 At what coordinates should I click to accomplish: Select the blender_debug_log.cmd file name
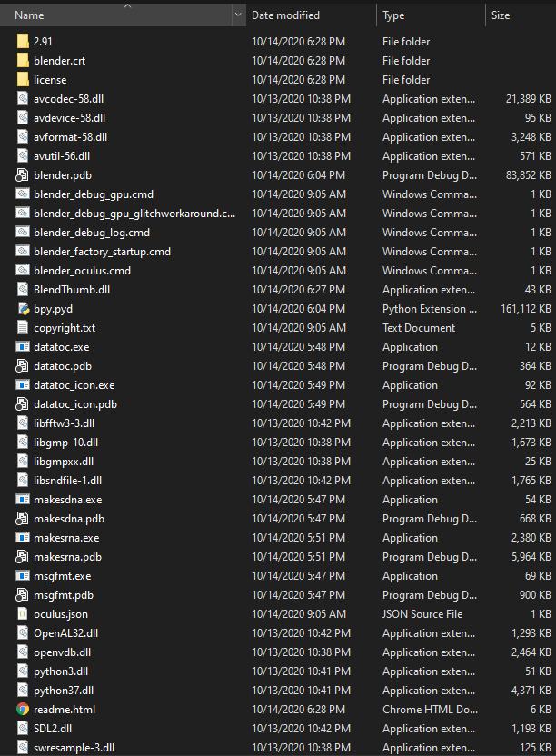pos(92,233)
